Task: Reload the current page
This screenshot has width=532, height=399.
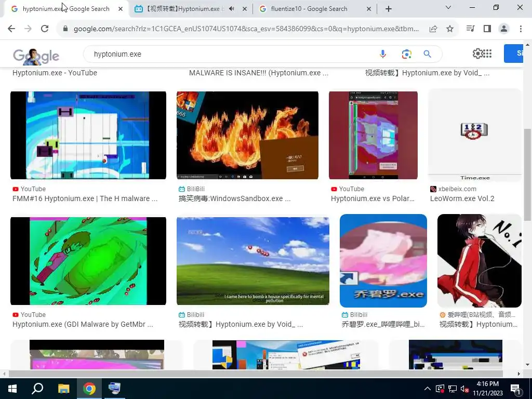Action: pos(45,29)
